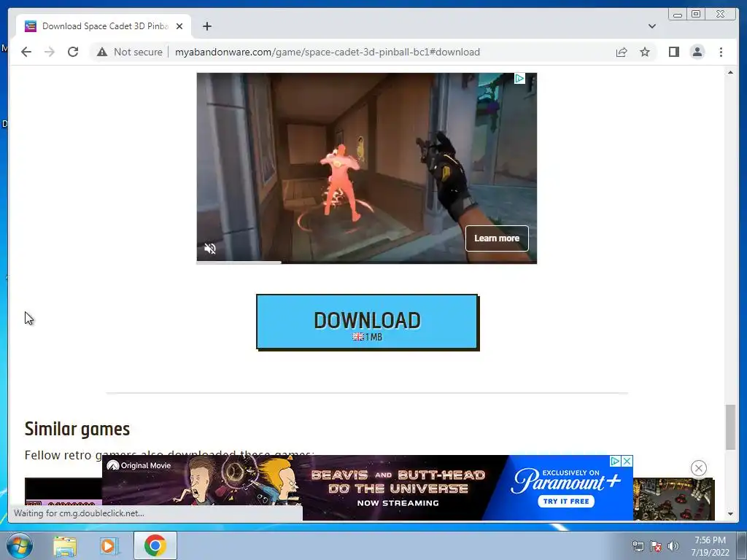
Task: Launch Windows Media Player from taskbar
Action: [109, 545]
